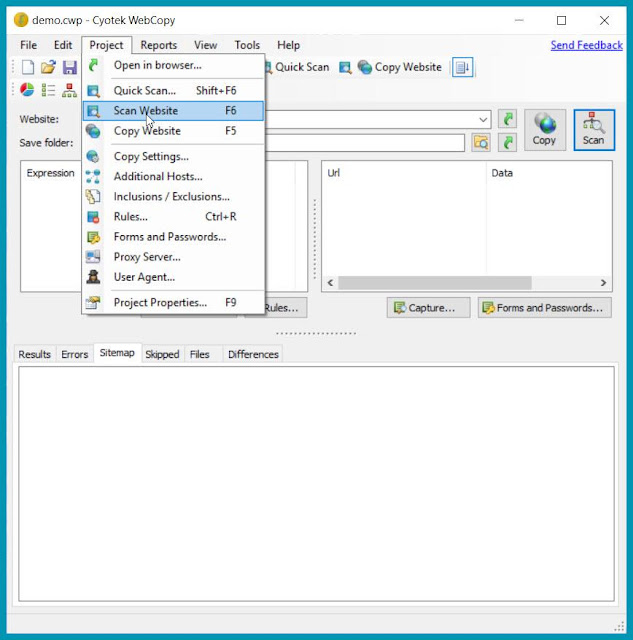Image resolution: width=633 pixels, height=640 pixels.
Task: Open the View menu
Action: pos(205,45)
